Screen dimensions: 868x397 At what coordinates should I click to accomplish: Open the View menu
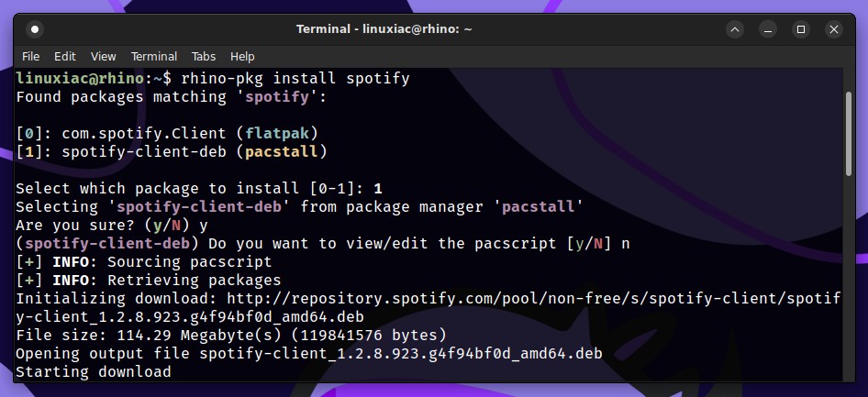[104, 57]
